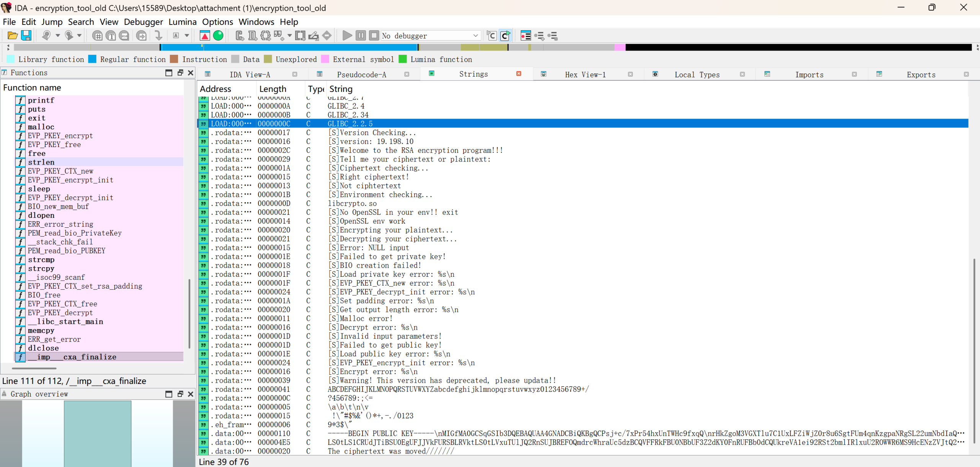The width and height of the screenshot is (980, 467).
Task: Expand the jump forward history dropdown arrow
Action: point(79,36)
